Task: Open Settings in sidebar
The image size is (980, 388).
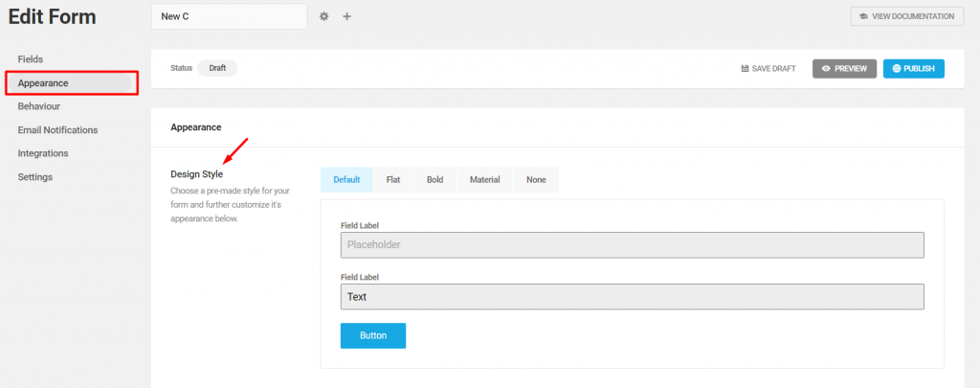Action: (x=35, y=177)
